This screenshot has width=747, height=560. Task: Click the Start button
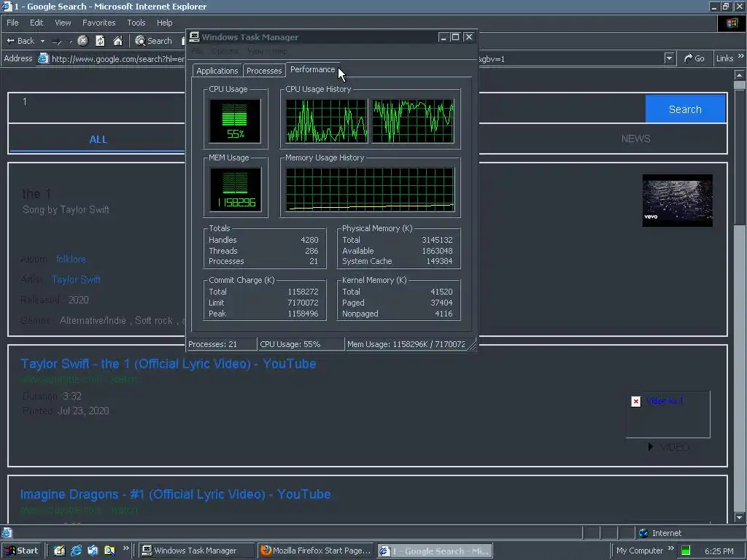(x=21, y=551)
